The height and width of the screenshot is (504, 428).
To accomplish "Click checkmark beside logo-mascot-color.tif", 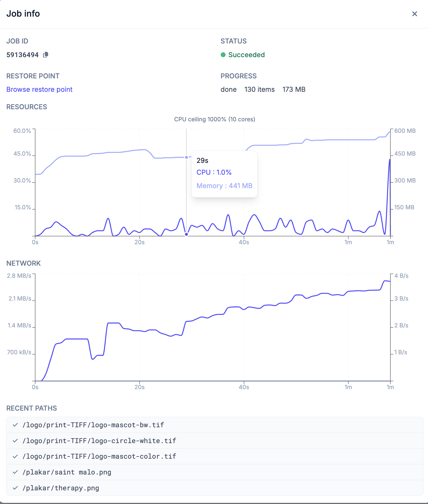I will (15, 456).
